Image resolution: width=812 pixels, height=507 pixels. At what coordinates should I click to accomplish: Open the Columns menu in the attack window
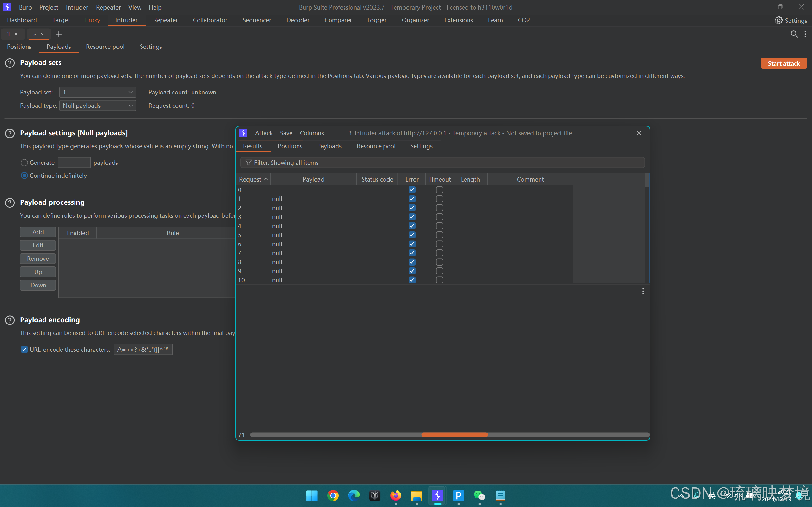tap(312, 133)
